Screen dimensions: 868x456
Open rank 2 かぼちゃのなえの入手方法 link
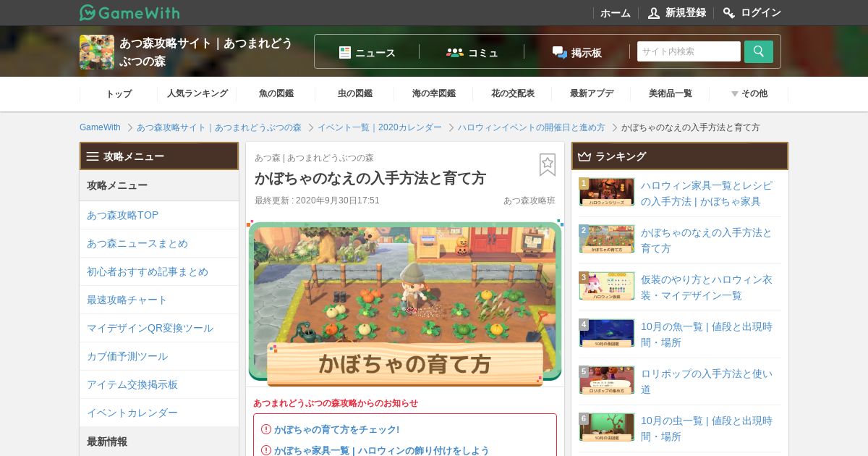coord(707,240)
